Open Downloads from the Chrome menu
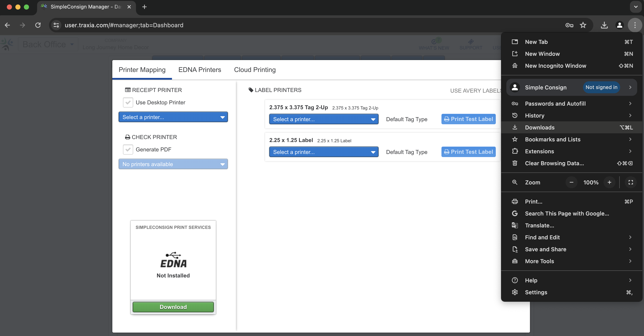This screenshot has height=336, width=644. tap(572, 127)
